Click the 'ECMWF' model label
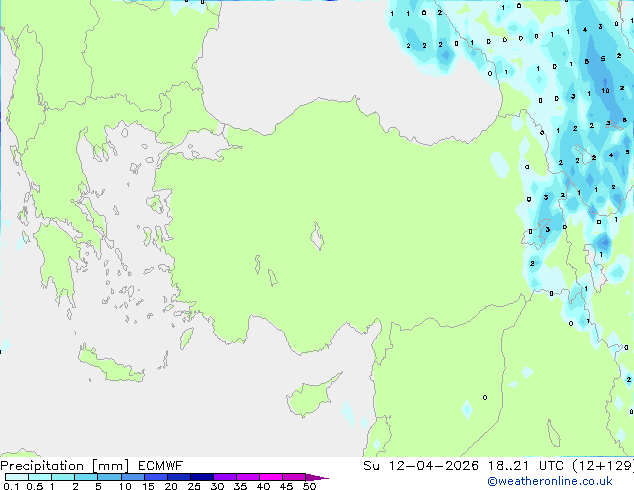This screenshot has width=634, height=490. pos(161,466)
